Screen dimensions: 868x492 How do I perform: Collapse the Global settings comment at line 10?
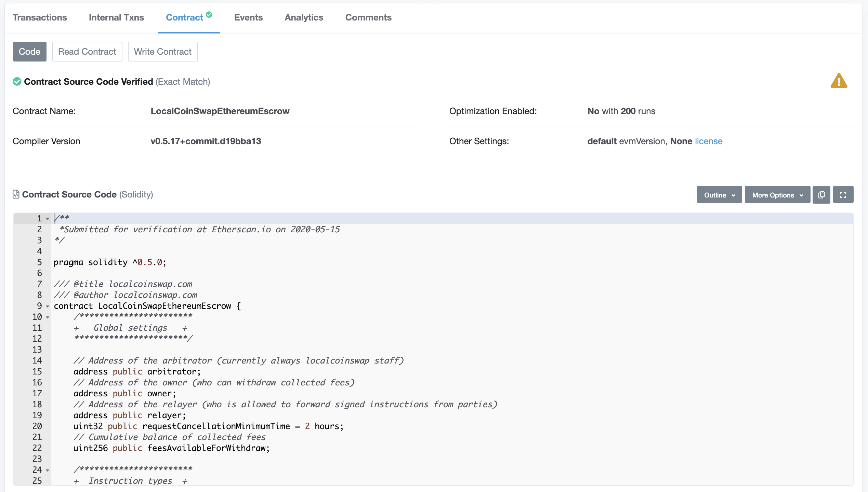pos(48,317)
